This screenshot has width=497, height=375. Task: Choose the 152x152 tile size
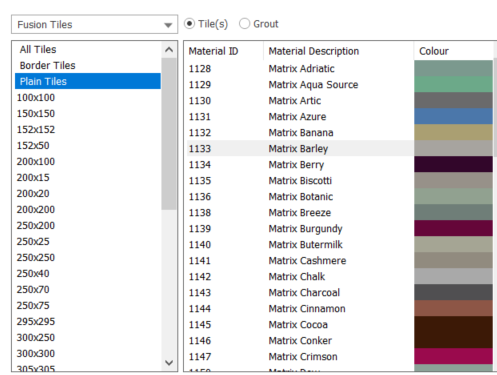click(88, 129)
